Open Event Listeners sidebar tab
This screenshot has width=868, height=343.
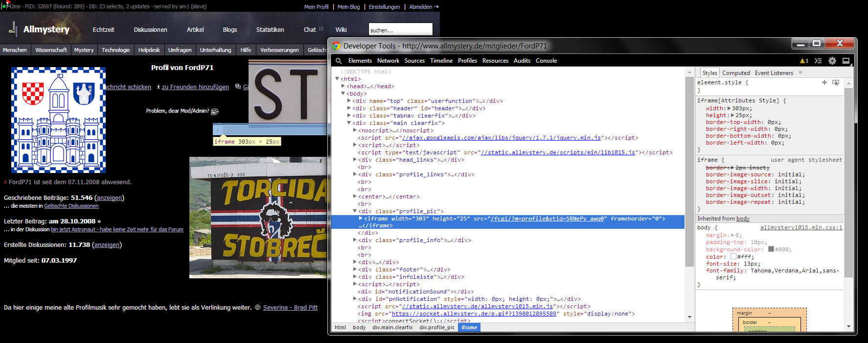774,73
